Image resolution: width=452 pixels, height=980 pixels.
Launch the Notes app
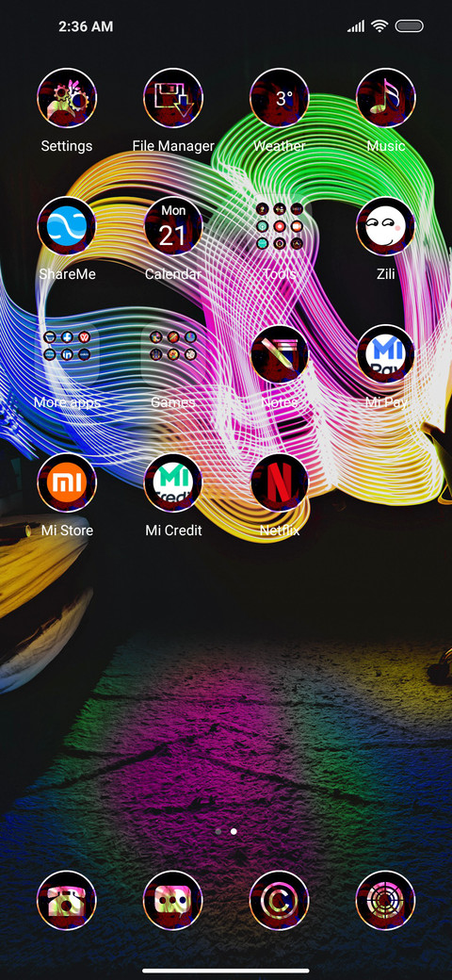pos(279,354)
